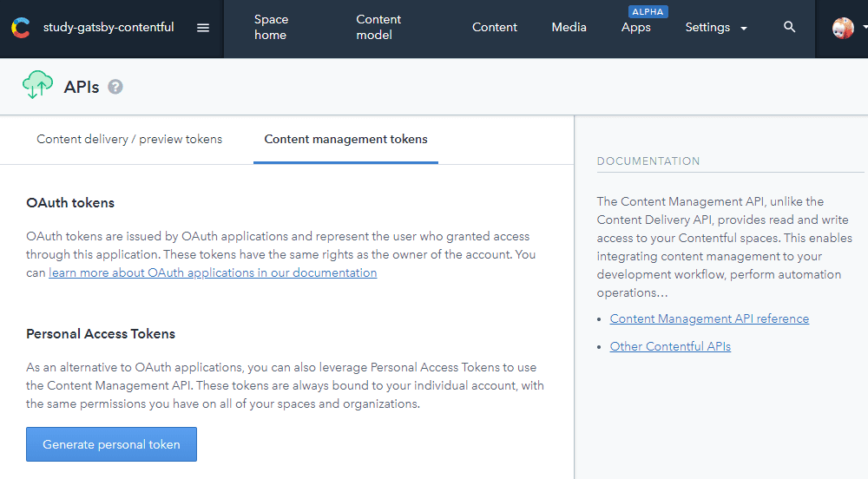
Task: Open the Media section
Action: point(569,28)
